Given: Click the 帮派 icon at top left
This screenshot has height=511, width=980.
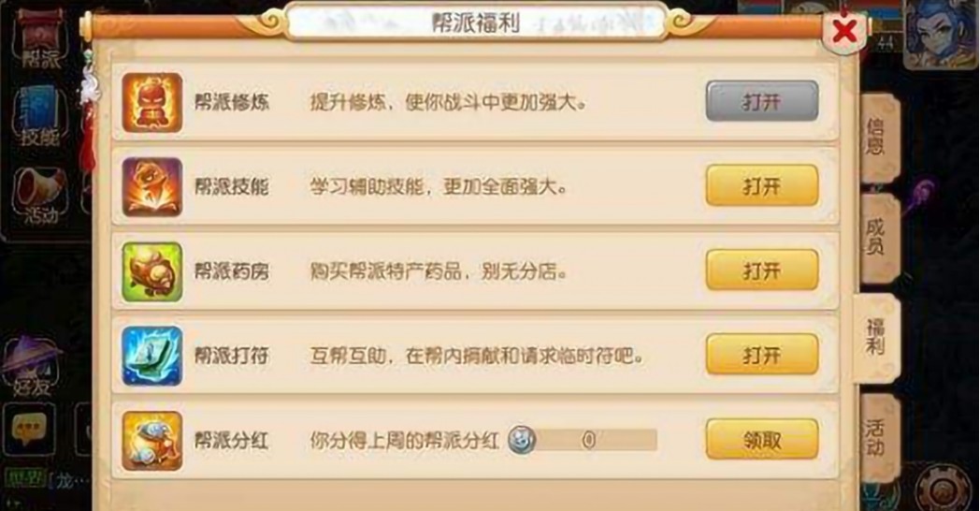Looking at the screenshot, I should [41, 38].
